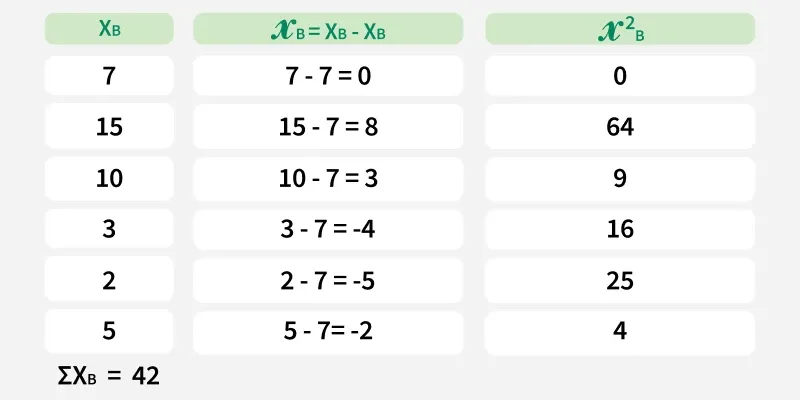This screenshot has height=400, width=800.
Task: Click the xB = XB - XB header
Action: pos(328,29)
